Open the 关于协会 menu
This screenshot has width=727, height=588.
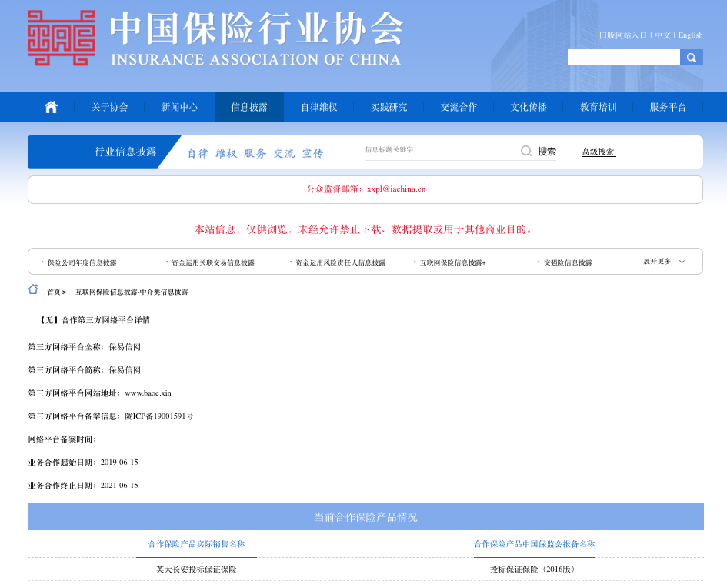click(109, 107)
